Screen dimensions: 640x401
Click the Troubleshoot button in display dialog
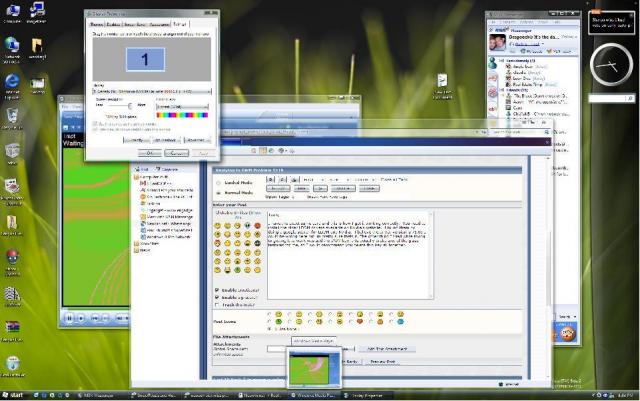[x=166, y=140]
